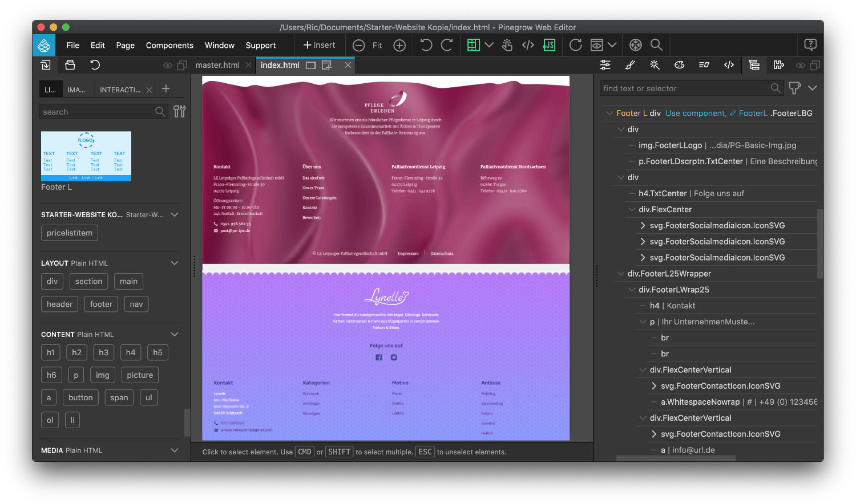Click the refresh page icon
Viewport: 856px width, 504px height.
coord(575,45)
